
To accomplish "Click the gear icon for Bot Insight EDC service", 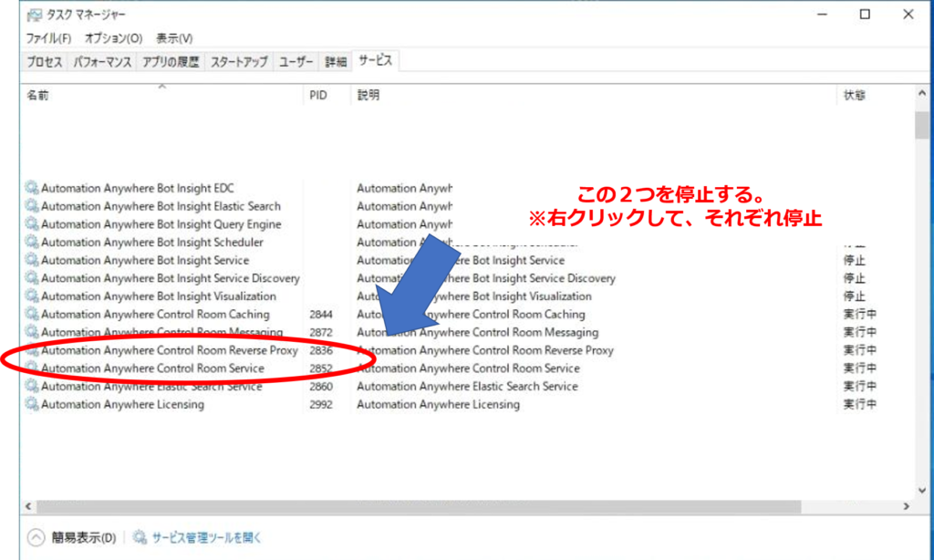I will tap(32, 188).
